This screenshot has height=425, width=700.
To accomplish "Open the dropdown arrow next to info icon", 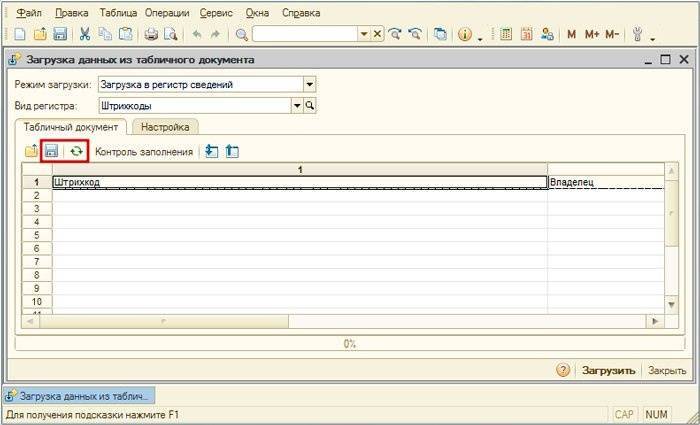I will (480, 39).
